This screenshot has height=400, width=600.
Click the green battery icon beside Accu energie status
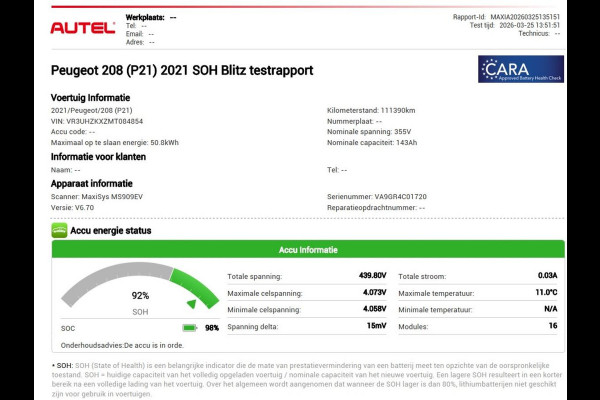59,230
